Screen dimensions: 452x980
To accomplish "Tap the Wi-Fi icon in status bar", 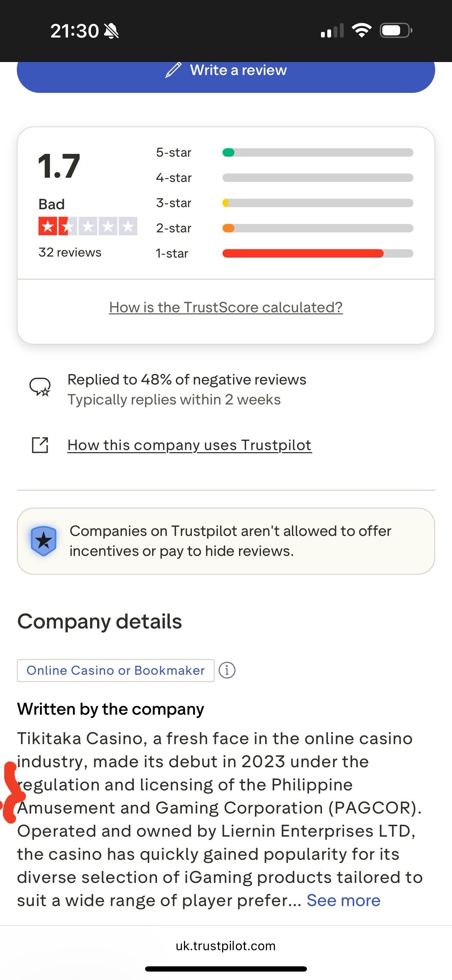I will (x=362, y=30).
